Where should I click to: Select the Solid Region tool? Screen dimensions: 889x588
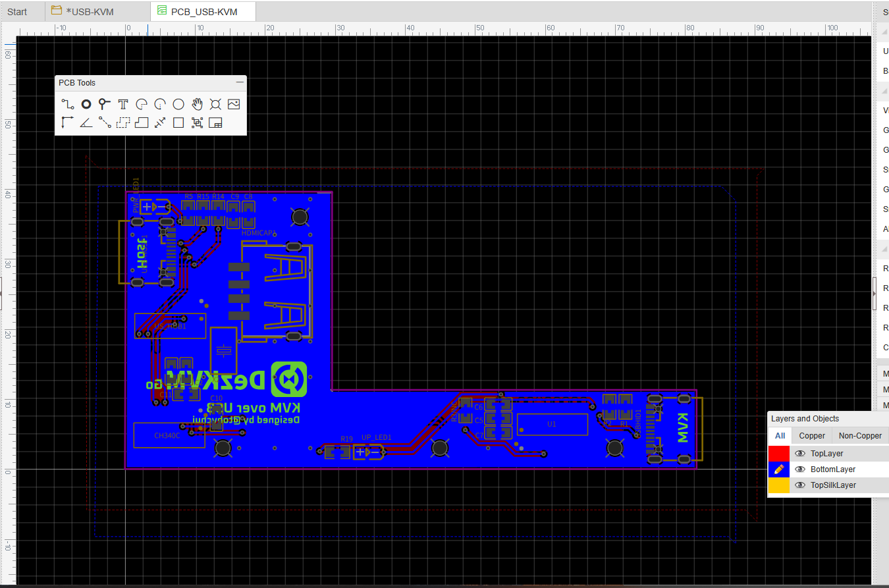(142, 122)
